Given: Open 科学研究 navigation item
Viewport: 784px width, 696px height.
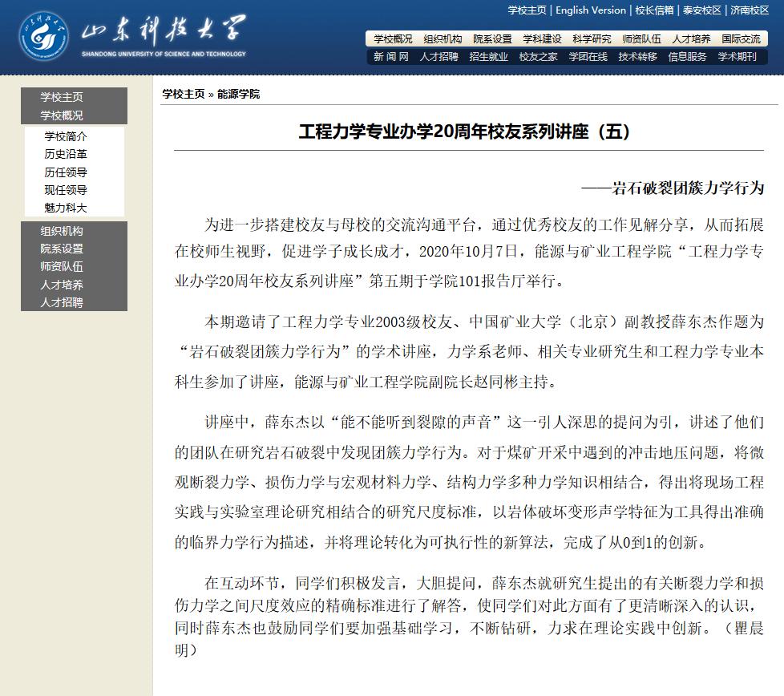Looking at the screenshot, I should pyautogui.click(x=592, y=39).
